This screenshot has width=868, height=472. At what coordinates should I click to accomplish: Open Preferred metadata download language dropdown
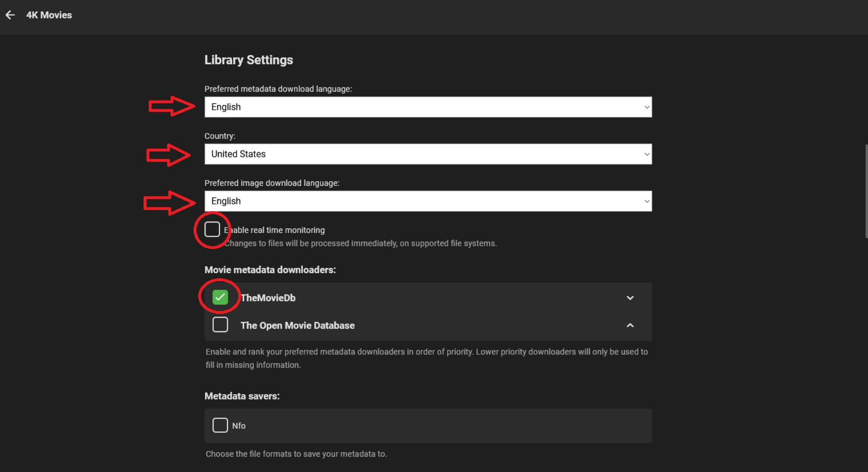coord(428,107)
